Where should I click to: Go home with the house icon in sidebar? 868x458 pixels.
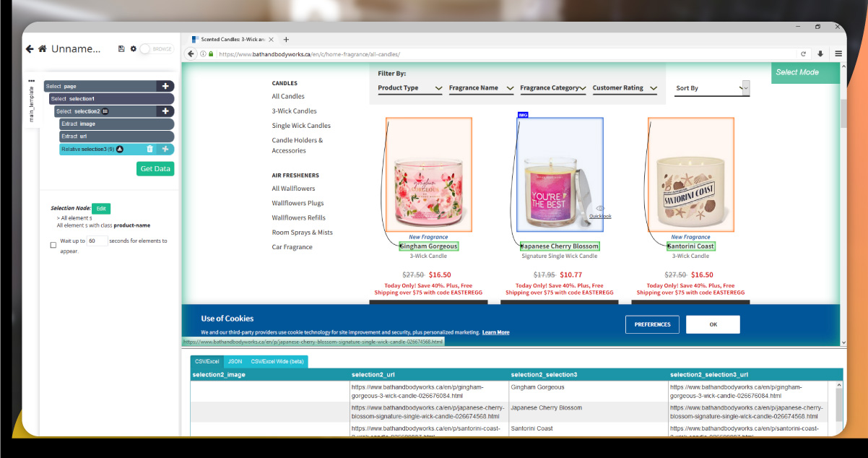click(x=42, y=49)
